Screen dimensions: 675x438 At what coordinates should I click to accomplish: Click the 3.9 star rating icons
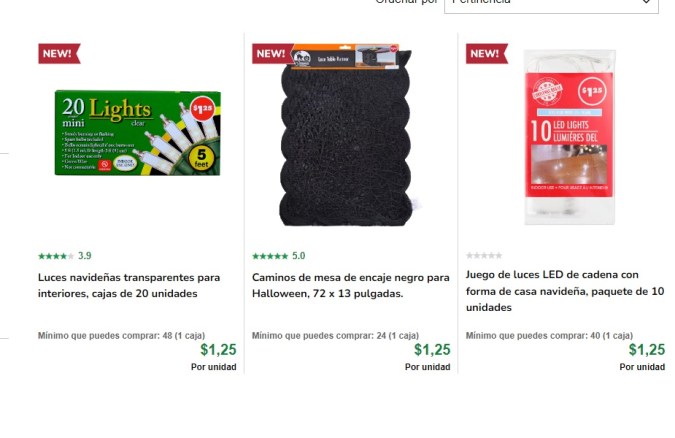(56, 256)
